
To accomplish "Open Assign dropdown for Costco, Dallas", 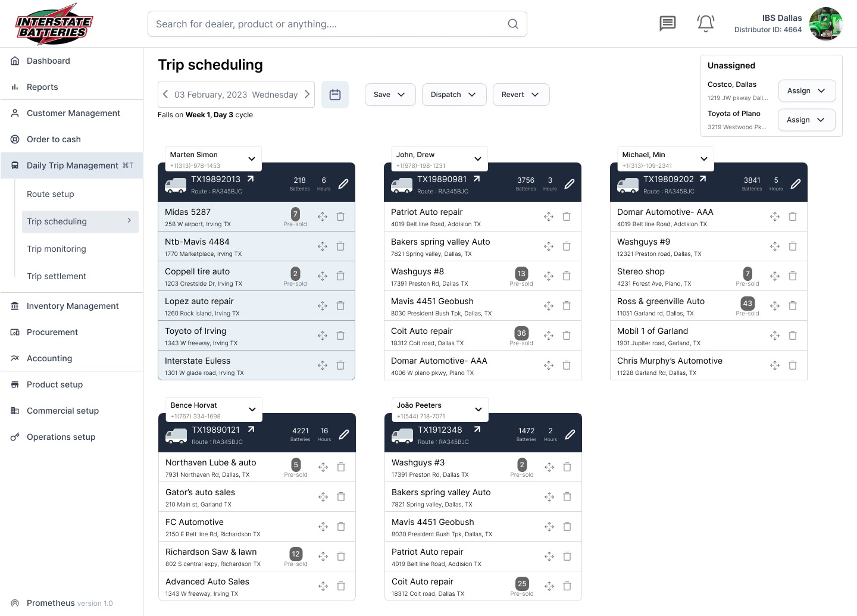I will 807,90.
